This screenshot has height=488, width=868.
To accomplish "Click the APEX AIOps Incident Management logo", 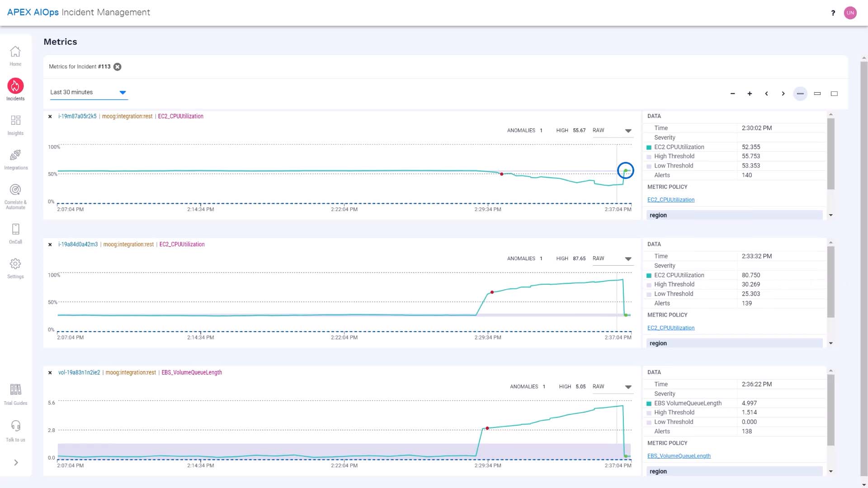I will (79, 12).
